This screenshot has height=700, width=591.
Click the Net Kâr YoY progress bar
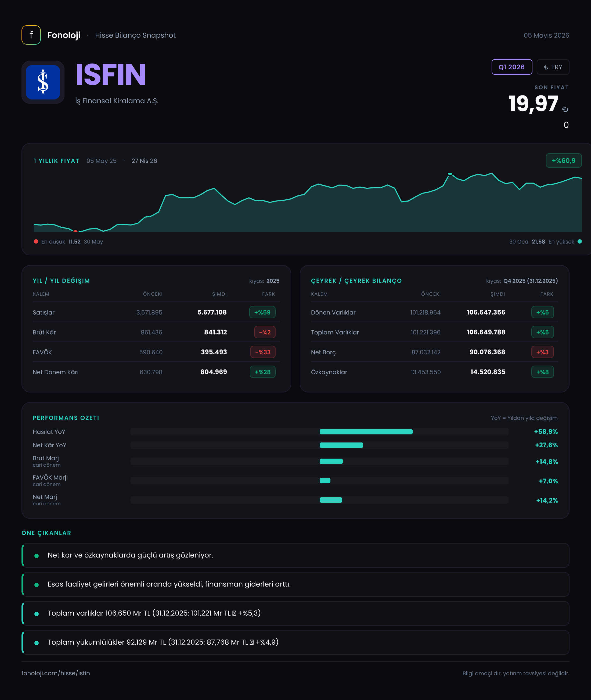[320, 445]
